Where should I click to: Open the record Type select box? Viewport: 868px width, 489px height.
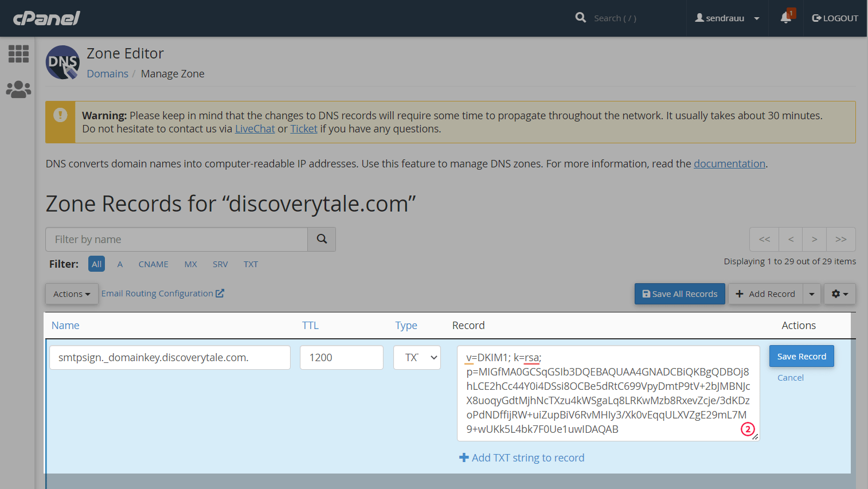[x=417, y=358]
